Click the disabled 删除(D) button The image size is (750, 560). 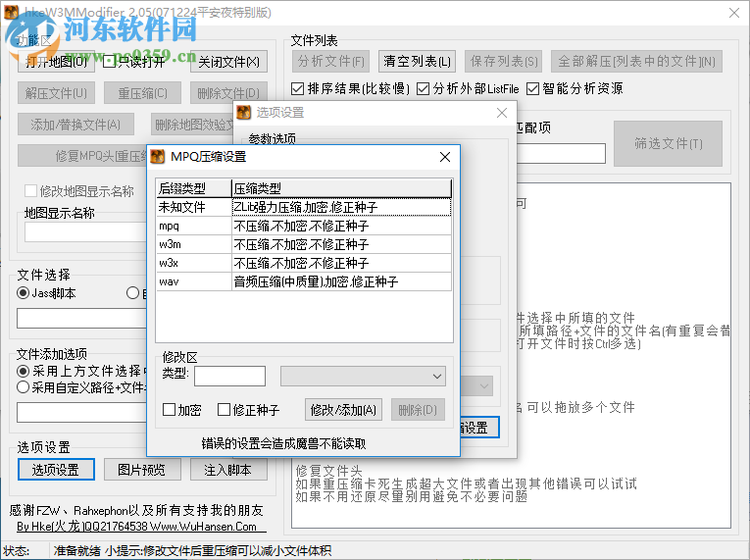(418, 410)
